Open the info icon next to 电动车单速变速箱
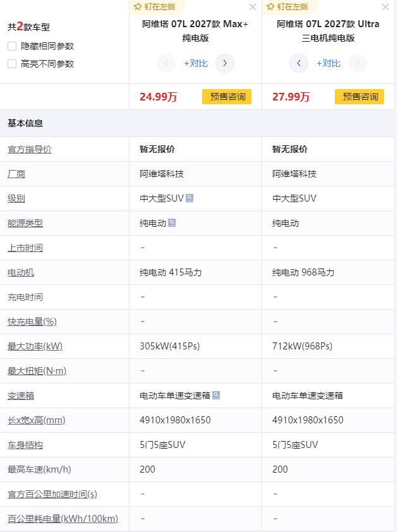Screen dimensions: 398x532 point(216,395)
